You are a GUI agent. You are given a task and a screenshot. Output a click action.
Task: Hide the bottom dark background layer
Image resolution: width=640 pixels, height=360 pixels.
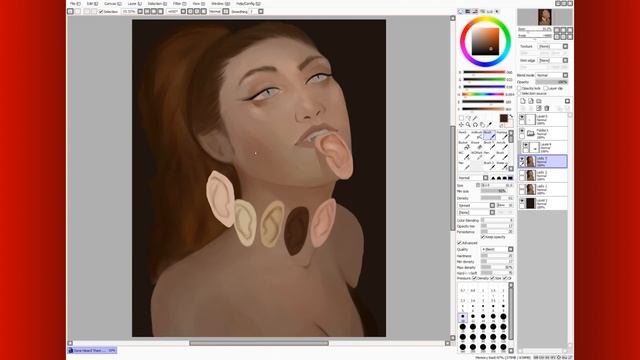coord(522,201)
